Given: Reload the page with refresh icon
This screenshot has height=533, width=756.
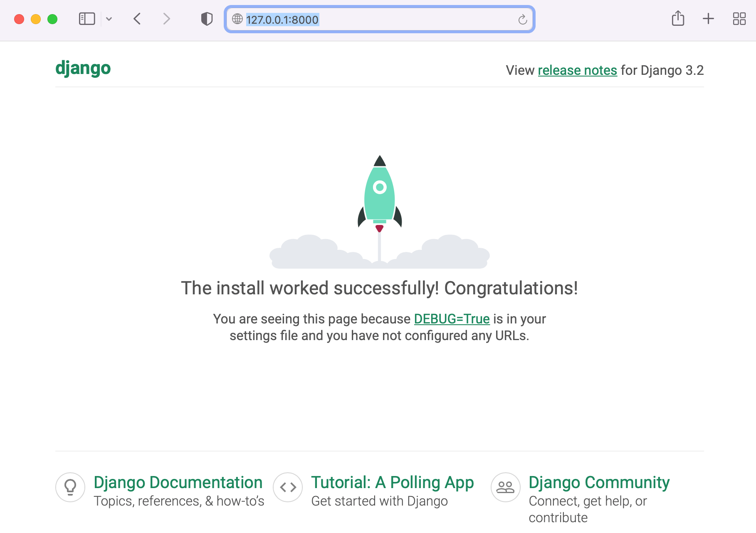Looking at the screenshot, I should click(523, 19).
